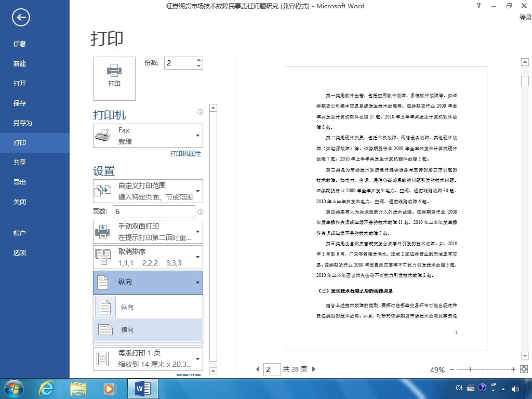Click 登录 sign-in link
Screen dimensions: 532x399
point(525,18)
